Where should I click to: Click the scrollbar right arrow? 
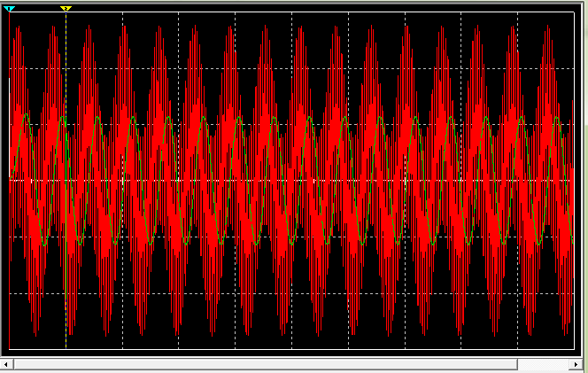(x=581, y=364)
